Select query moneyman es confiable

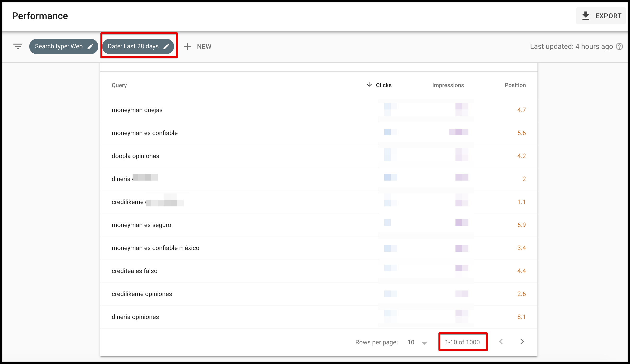[x=145, y=133]
